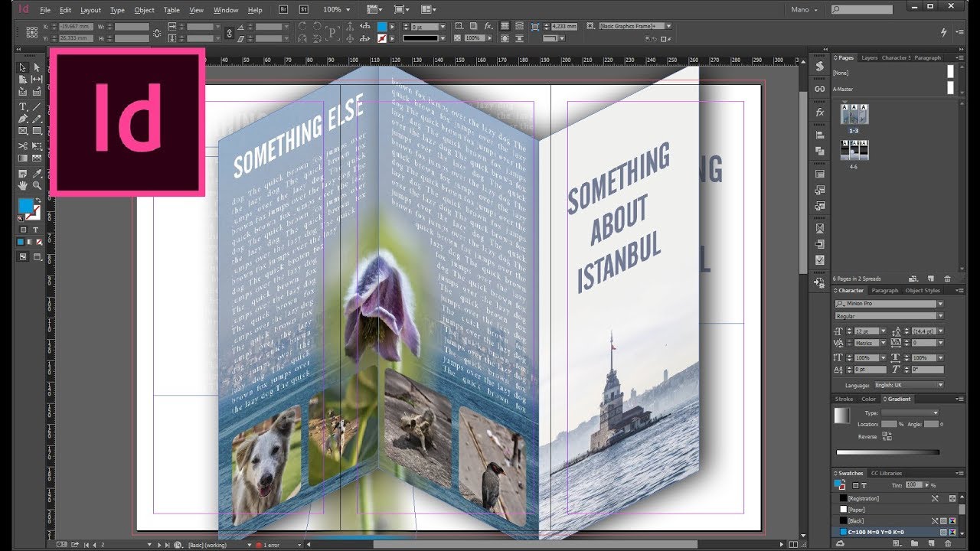Choose the Gap tool
980x551 pixels.
coord(37,80)
